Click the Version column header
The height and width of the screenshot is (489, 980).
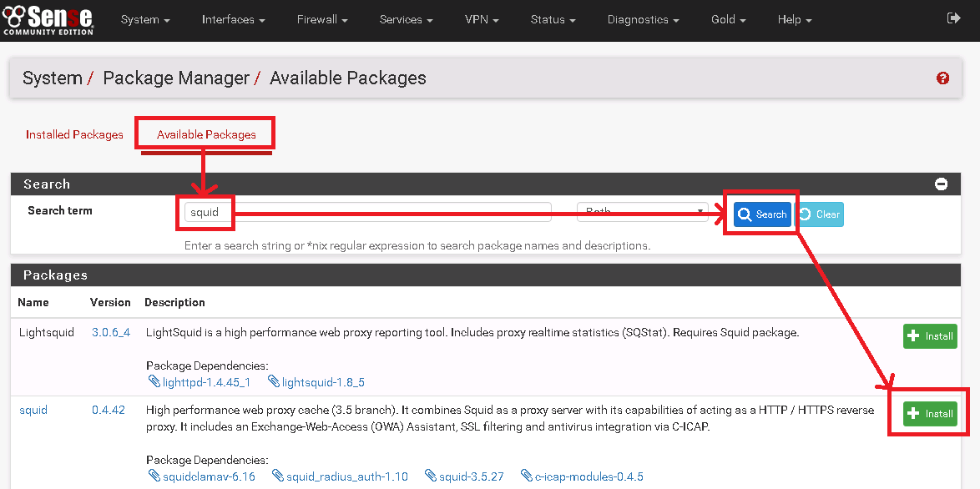(x=110, y=302)
